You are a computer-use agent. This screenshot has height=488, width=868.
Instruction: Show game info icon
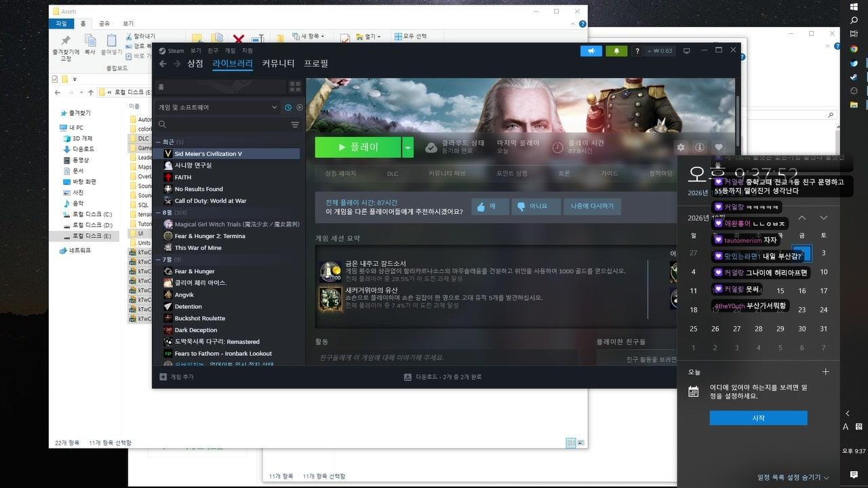pos(700,147)
